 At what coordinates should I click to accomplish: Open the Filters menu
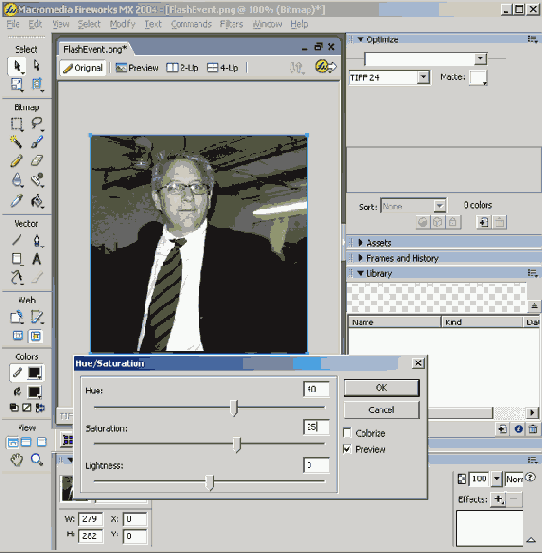pos(231,24)
